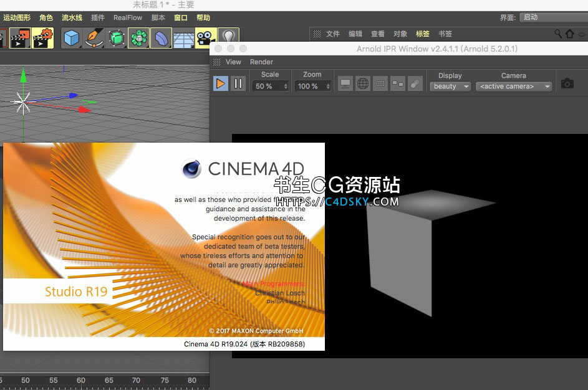
Task: Open the RealFlow menu
Action: click(128, 17)
